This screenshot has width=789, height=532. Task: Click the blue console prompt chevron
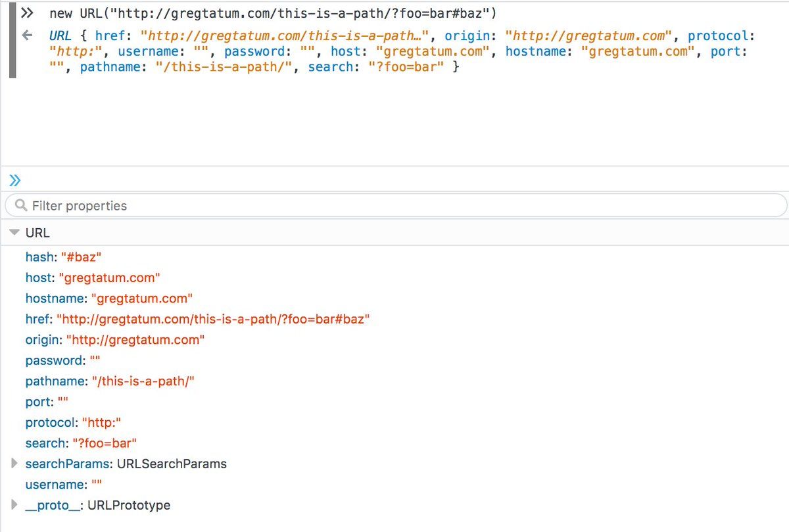[x=15, y=180]
